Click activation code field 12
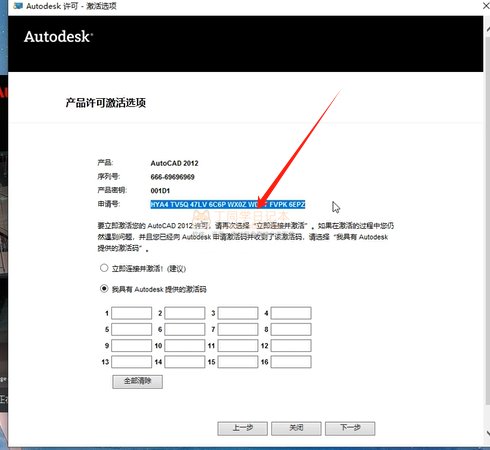 click(x=291, y=346)
